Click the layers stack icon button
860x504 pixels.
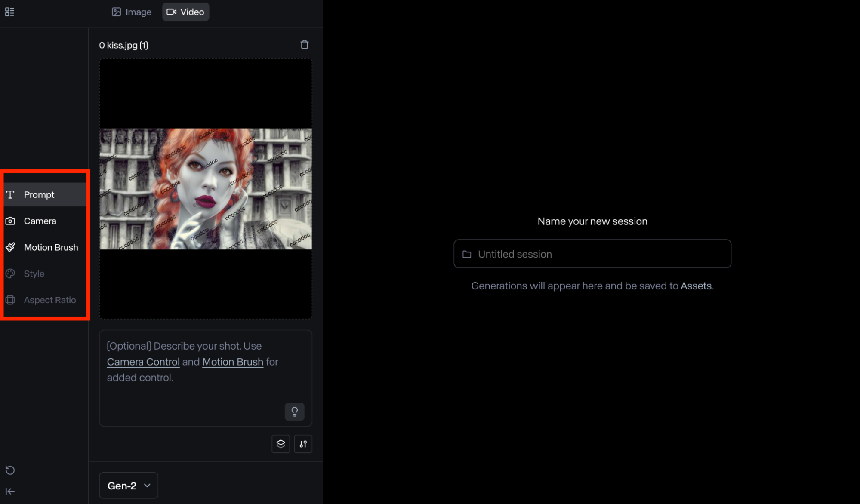[281, 444]
